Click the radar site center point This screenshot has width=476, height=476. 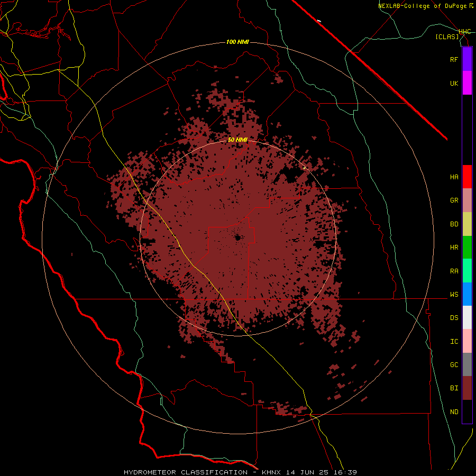[x=237, y=237]
